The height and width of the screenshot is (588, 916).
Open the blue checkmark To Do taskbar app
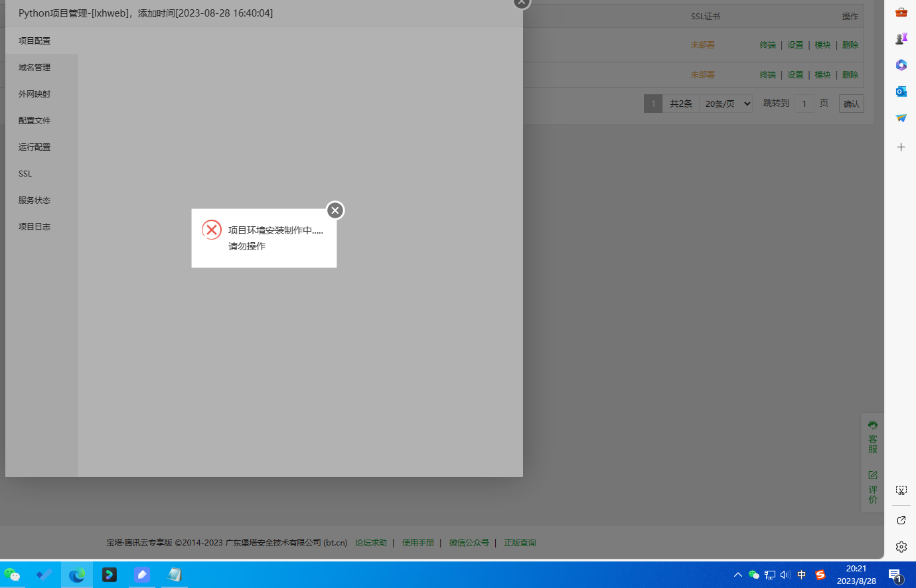point(44,575)
